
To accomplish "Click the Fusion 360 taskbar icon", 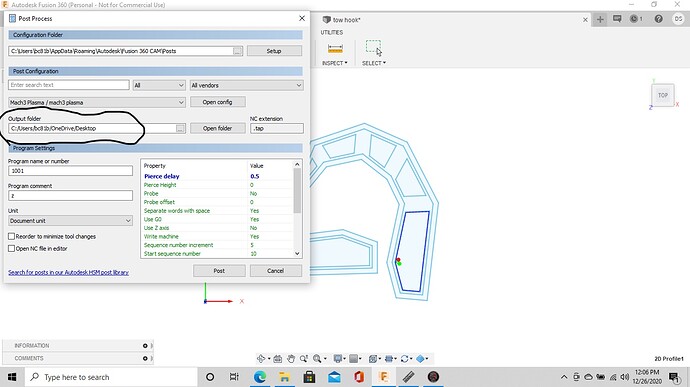I will pos(384,377).
